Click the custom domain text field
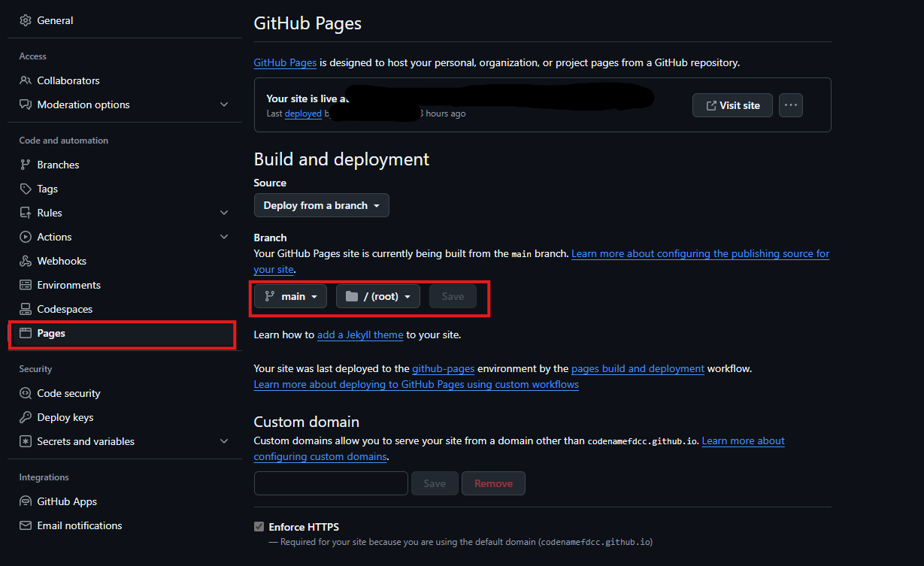 pos(331,483)
